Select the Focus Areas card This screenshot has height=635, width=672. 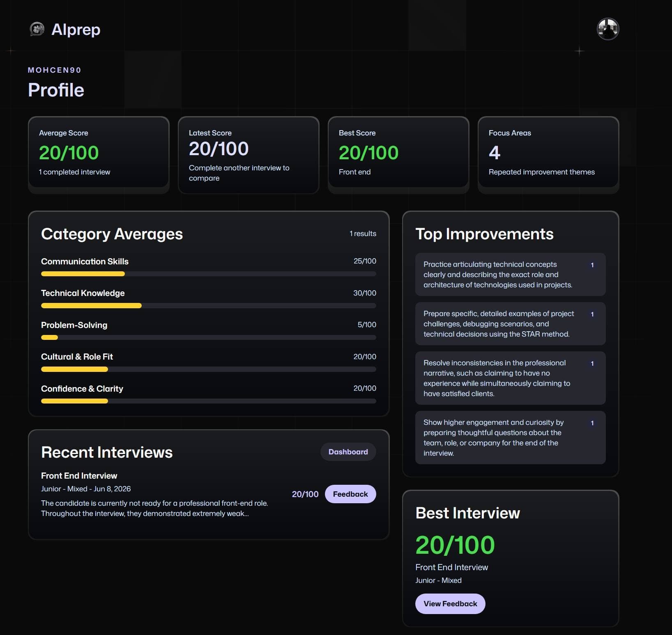coord(548,155)
